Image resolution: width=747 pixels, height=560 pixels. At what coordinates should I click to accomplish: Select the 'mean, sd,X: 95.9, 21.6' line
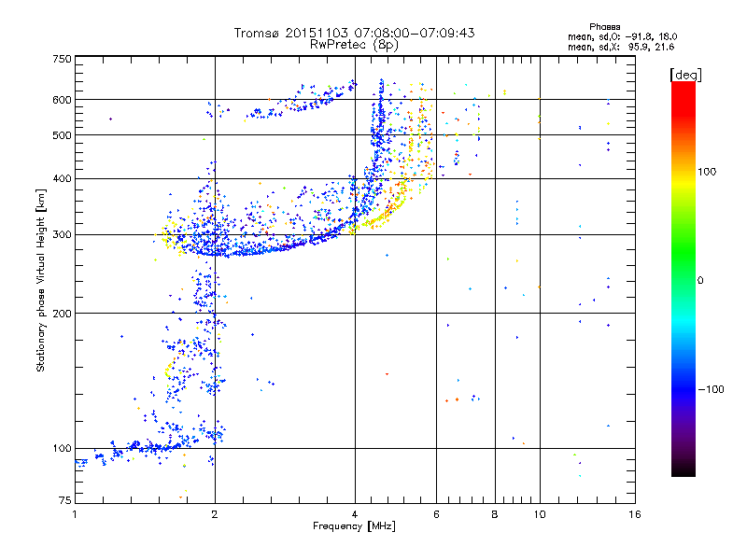621,47
